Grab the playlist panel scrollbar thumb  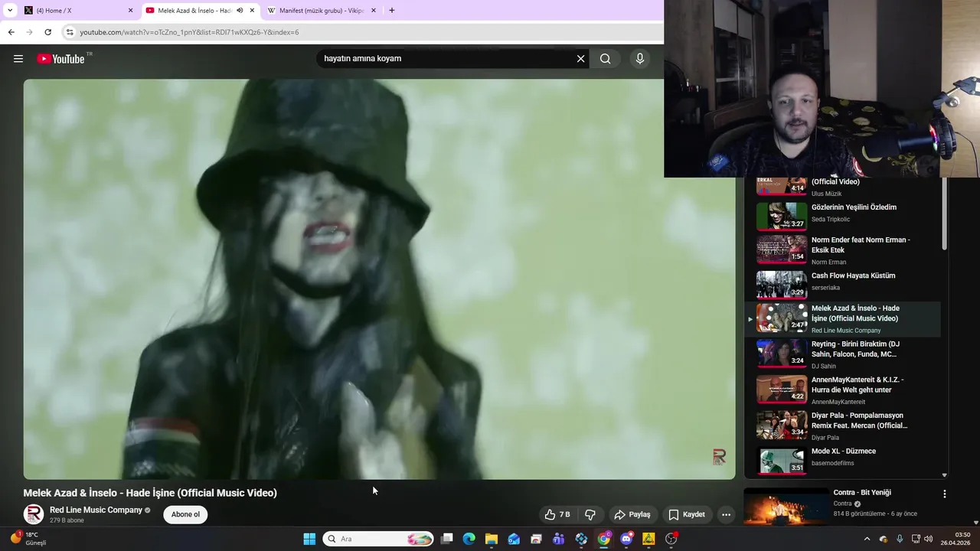tap(944, 214)
